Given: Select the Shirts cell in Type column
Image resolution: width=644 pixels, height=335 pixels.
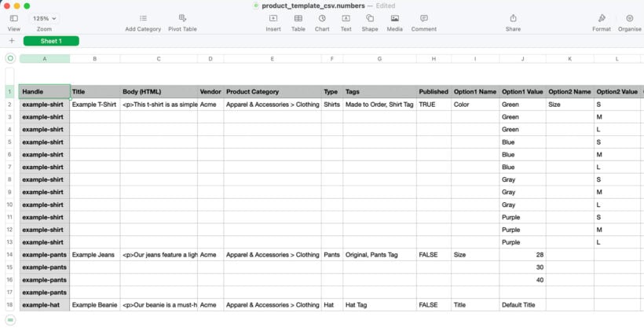Looking at the screenshot, I should click(x=332, y=105).
